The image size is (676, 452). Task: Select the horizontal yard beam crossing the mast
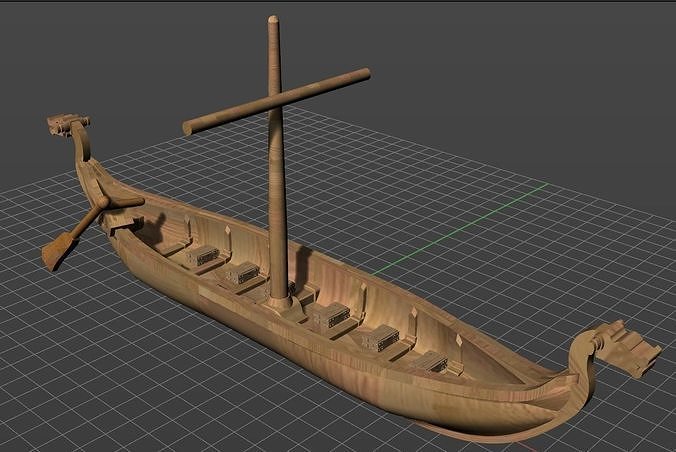[276, 101]
